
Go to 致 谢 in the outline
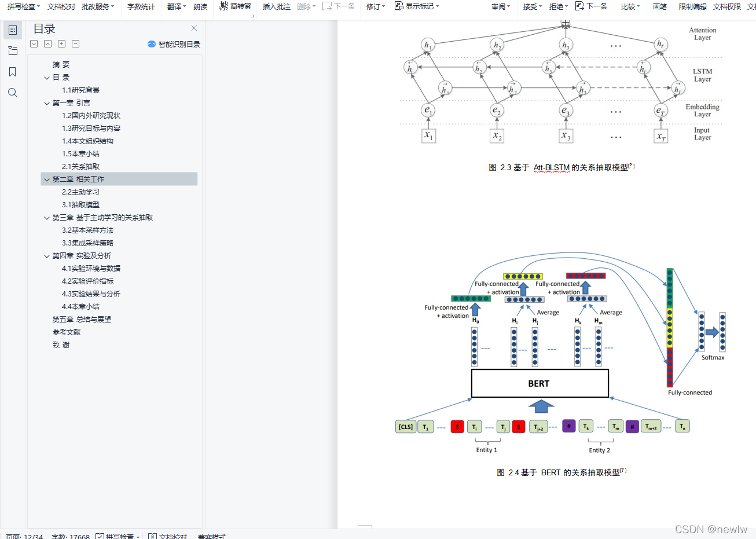coord(61,345)
